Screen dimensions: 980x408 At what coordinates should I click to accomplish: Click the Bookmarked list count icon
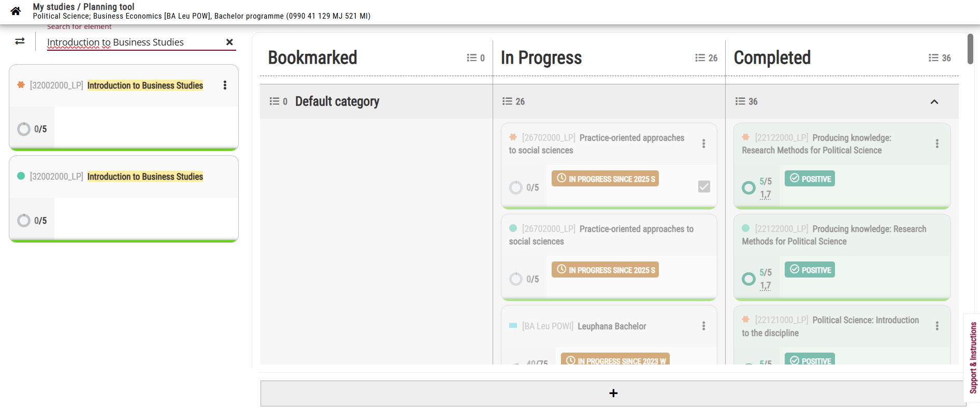click(475, 58)
